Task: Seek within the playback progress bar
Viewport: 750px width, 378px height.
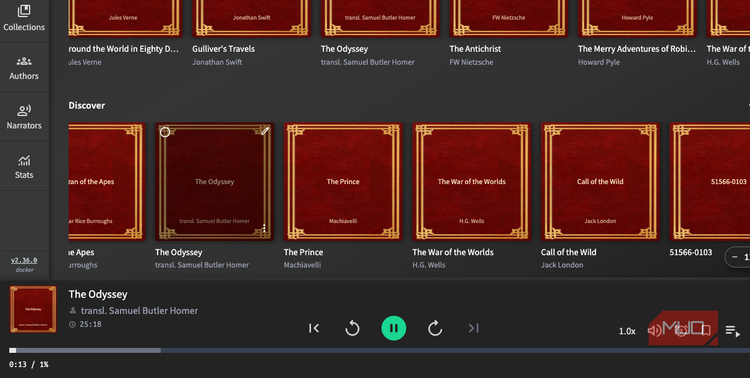Action: click(x=379, y=351)
